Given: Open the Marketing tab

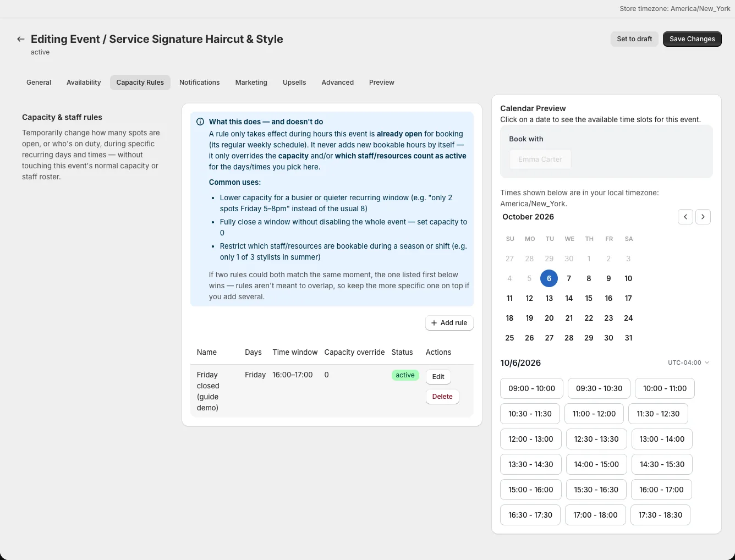Looking at the screenshot, I should tap(251, 83).
